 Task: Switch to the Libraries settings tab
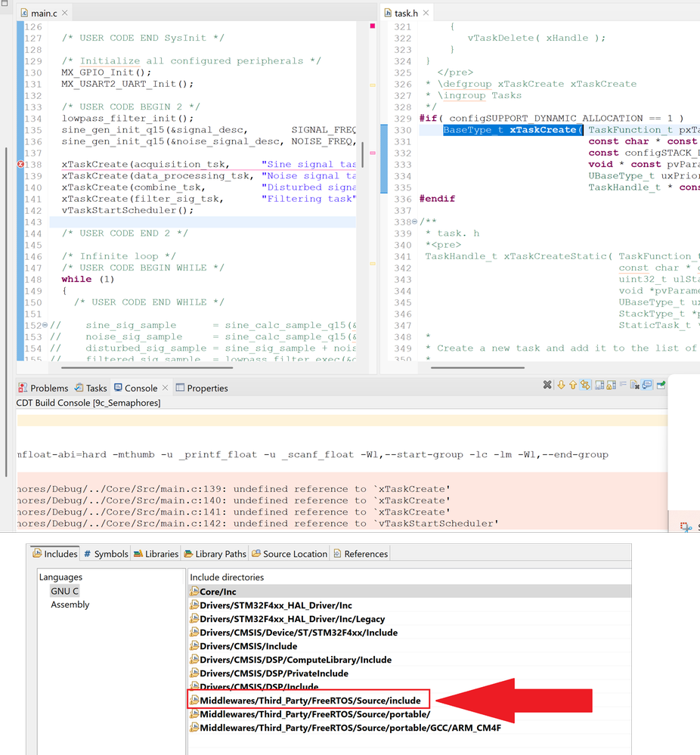(x=156, y=554)
